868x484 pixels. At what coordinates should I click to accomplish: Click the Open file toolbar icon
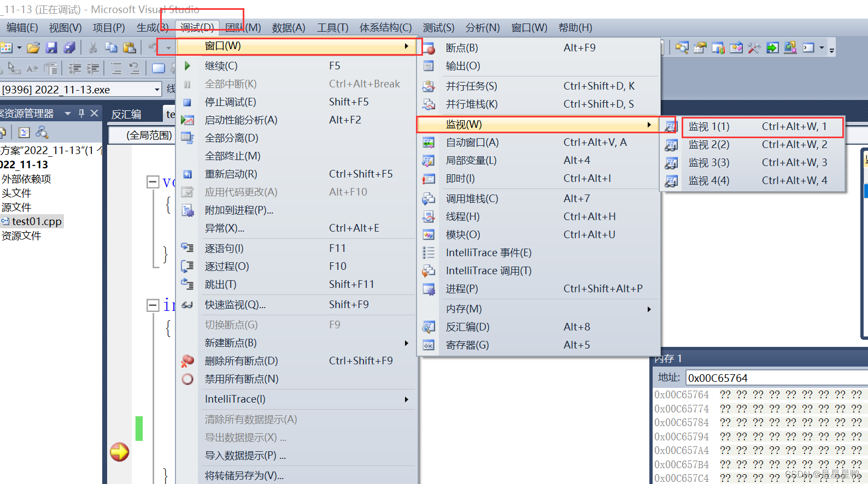pyautogui.click(x=33, y=48)
